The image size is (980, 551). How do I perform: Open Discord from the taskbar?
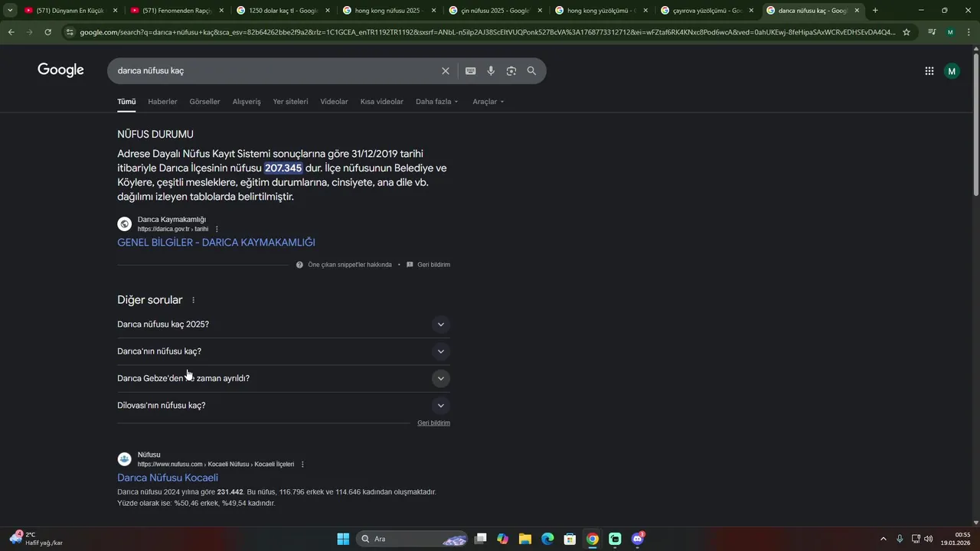[638, 539]
